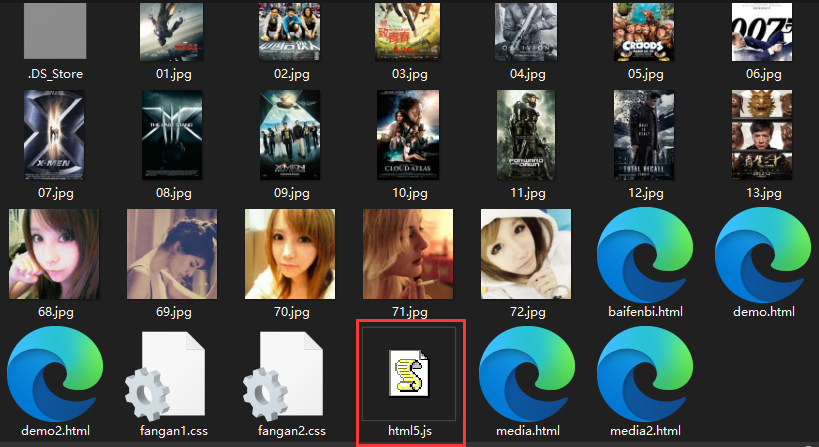Click the 'demo.html' file name
Viewport: 819px width, 447px height.
click(x=764, y=312)
